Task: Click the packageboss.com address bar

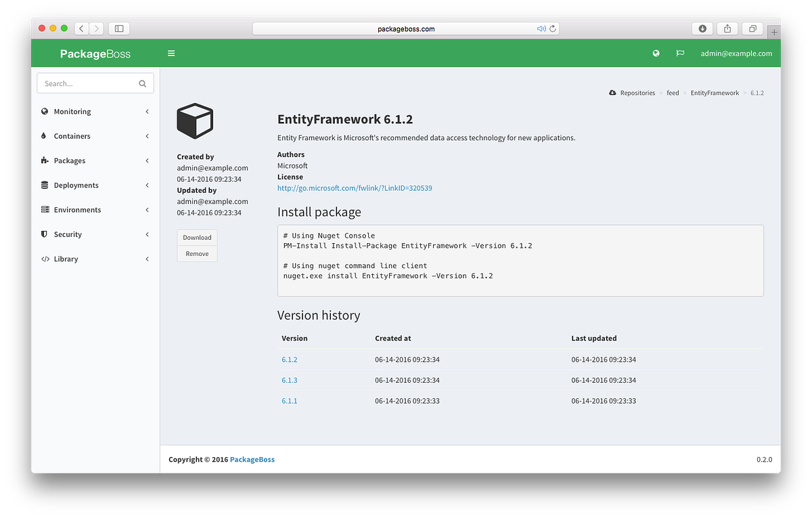Action: 406,28
